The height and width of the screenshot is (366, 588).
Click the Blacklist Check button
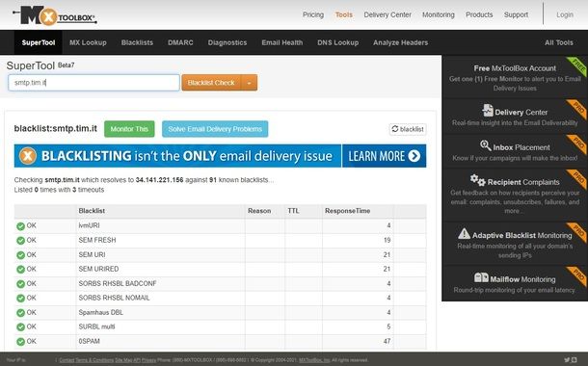tap(211, 83)
